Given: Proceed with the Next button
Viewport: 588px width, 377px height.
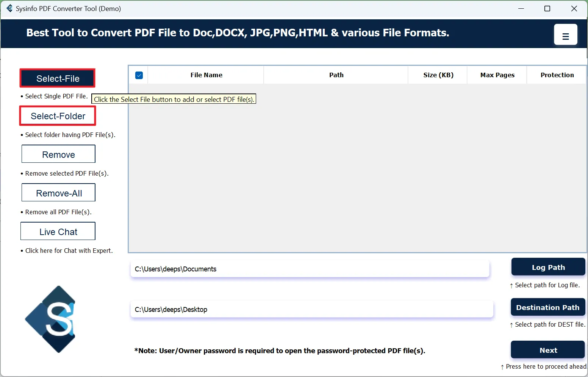Looking at the screenshot, I should (548, 350).
